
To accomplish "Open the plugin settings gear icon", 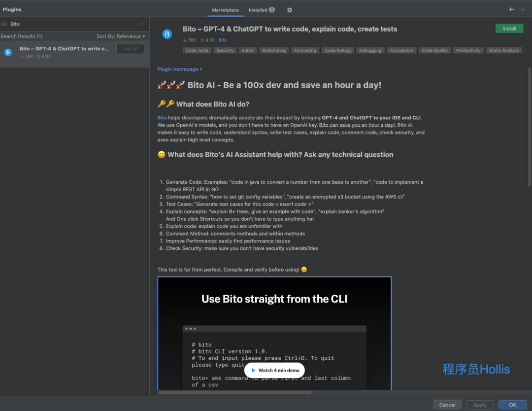I will [x=290, y=10].
